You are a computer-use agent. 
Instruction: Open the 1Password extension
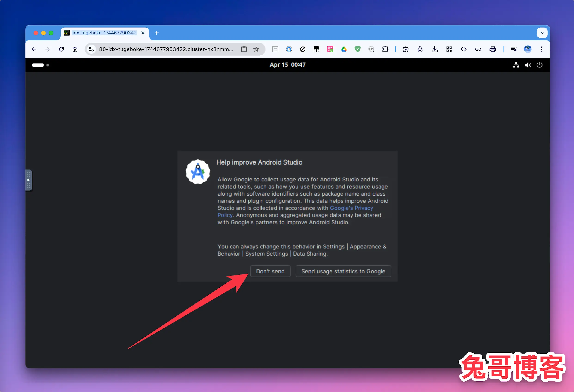coord(289,49)
